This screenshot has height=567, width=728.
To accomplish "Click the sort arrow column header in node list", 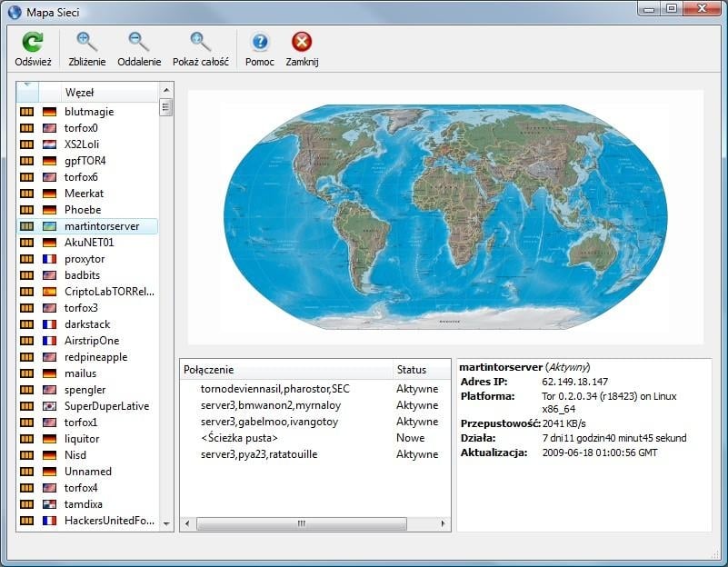I will [x=26, y=93].
